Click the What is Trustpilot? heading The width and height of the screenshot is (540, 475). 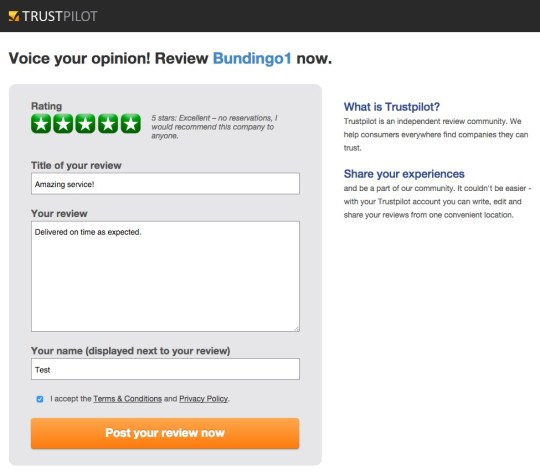(x=392, y=107)
